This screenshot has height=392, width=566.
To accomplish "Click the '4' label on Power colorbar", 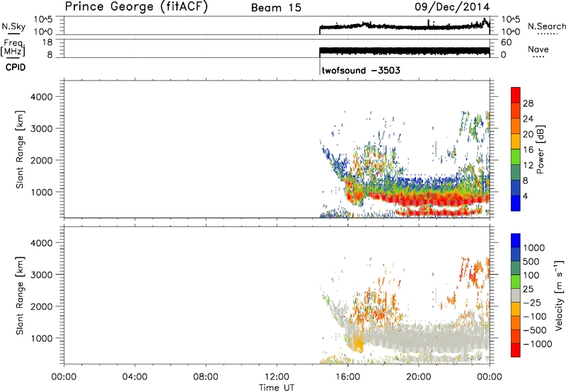I will pos(525,196).
